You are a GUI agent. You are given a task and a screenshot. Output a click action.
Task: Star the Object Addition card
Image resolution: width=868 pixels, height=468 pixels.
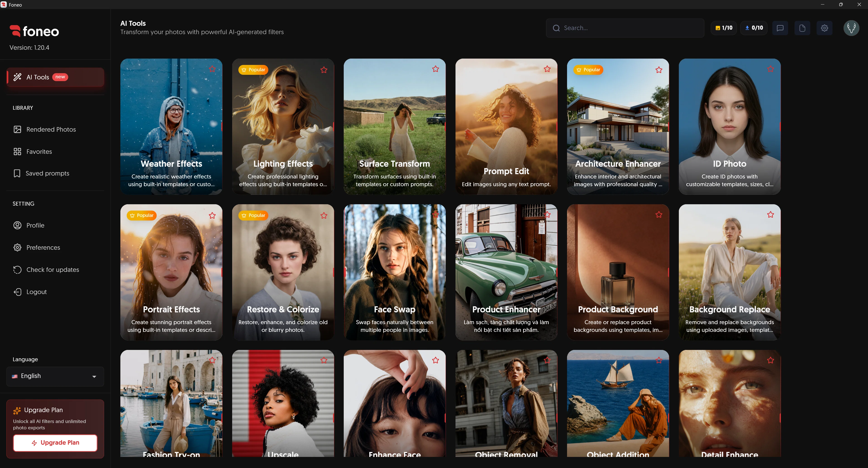click(x=659, y=361)
